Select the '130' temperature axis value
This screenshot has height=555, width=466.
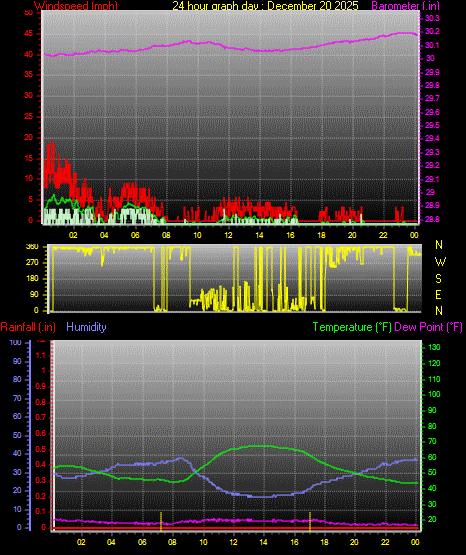pos(434,347)
